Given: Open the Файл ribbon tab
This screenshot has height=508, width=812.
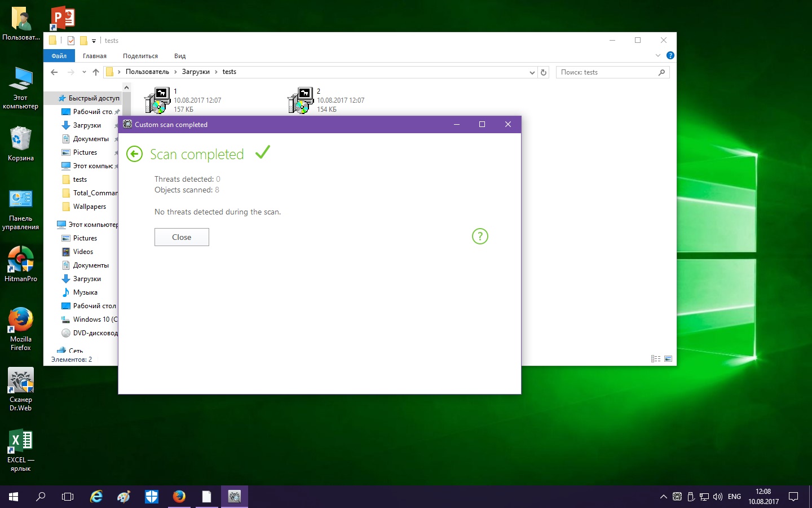Looking at the screenshot, I should pyautogui.click(x=59, y=56).
